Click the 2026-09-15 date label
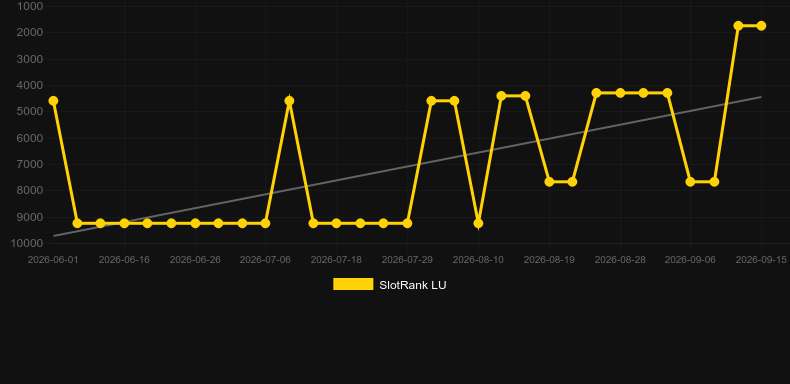The image size is (790, 384). [x=761, y=260]
